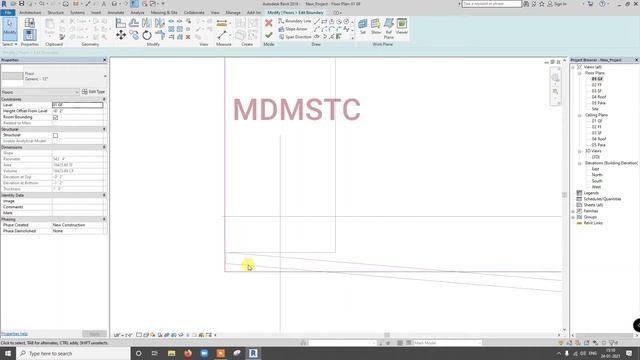Expand the Groups tree node
This screenshot has width=640, height=360.
tap(573, 218)
